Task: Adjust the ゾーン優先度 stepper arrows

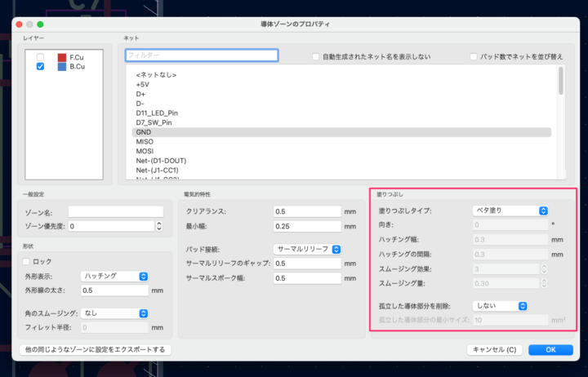Action: (158, 226)
